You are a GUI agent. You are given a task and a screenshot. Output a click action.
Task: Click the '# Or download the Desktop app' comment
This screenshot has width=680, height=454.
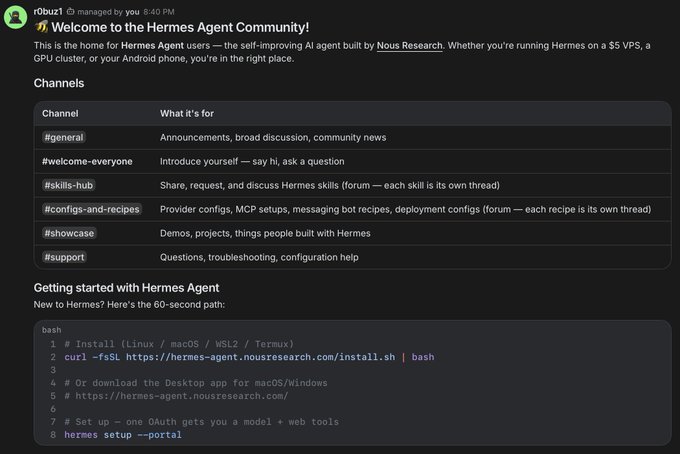pyautogui.click(x=196, y=383)
